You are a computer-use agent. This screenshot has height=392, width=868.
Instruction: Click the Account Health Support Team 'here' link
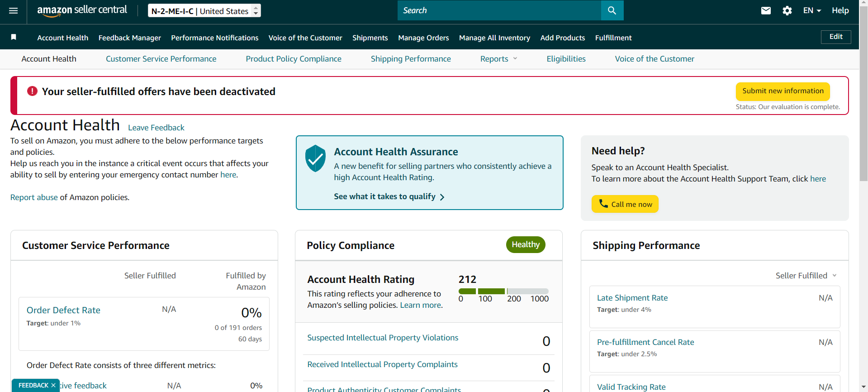click(818, 179)
